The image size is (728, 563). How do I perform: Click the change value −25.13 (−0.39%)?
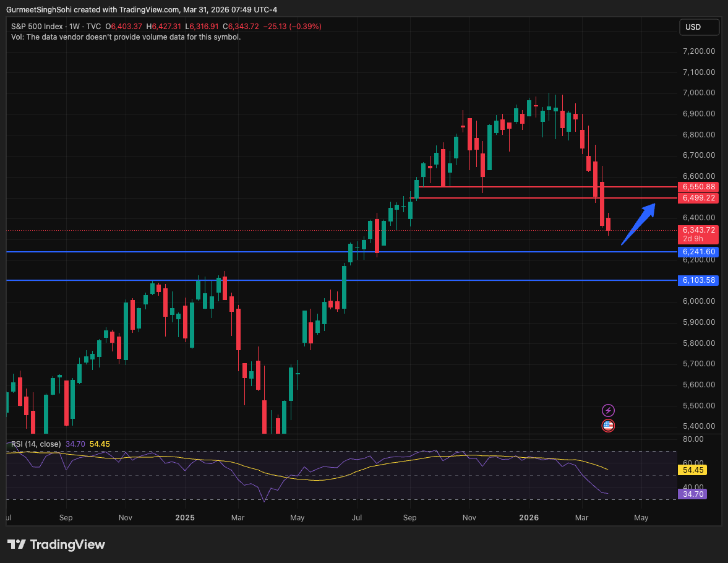pos(292,27)
